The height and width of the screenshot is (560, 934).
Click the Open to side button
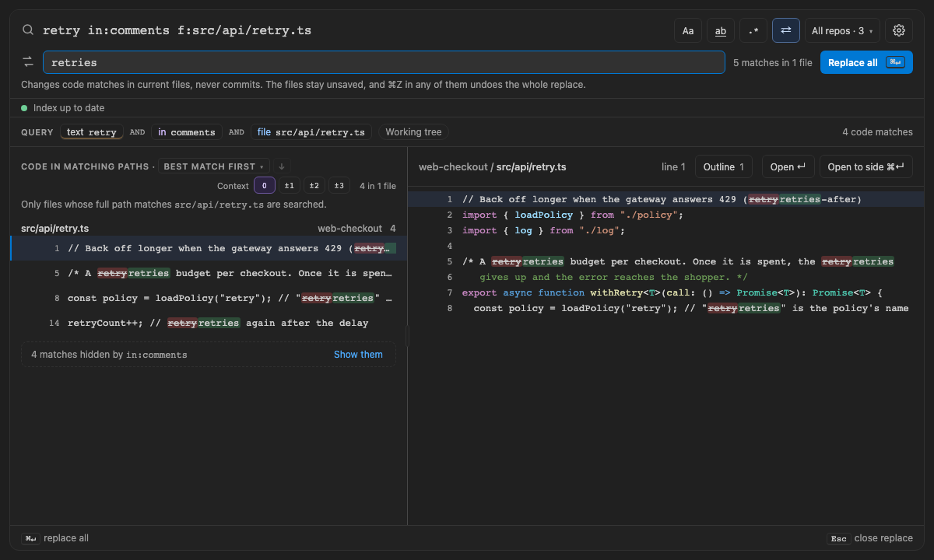866,166
